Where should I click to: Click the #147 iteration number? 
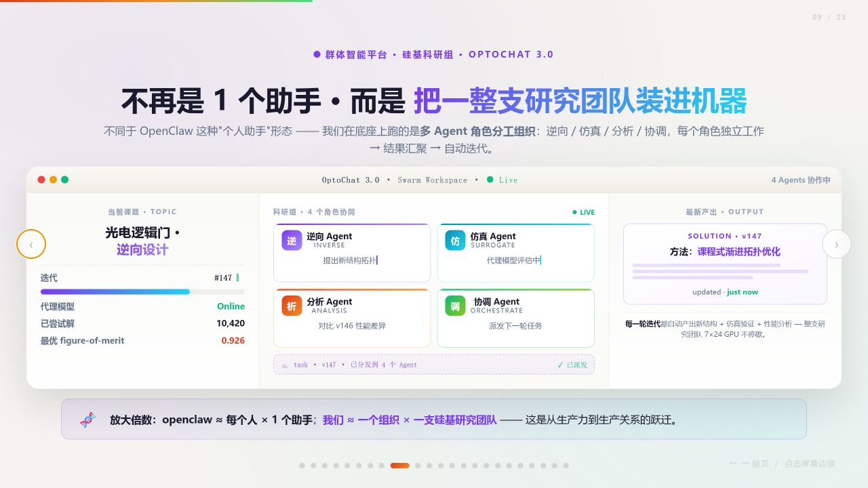coord(223,278)
